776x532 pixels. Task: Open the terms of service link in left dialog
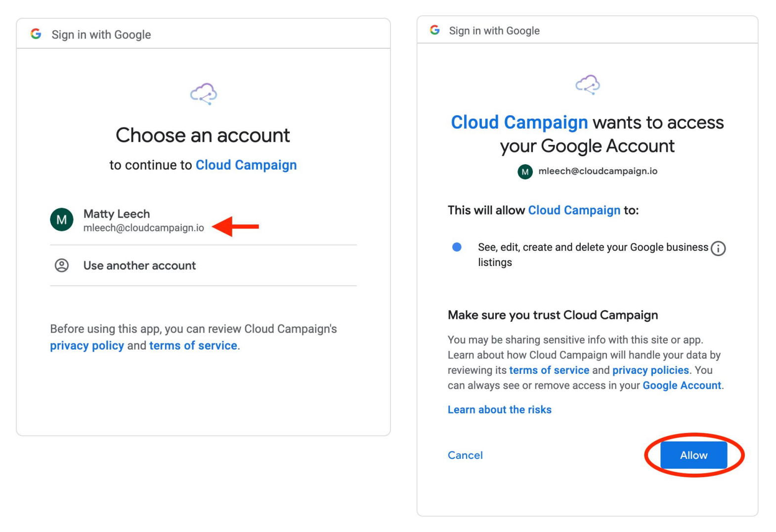(x=193, y=346)
